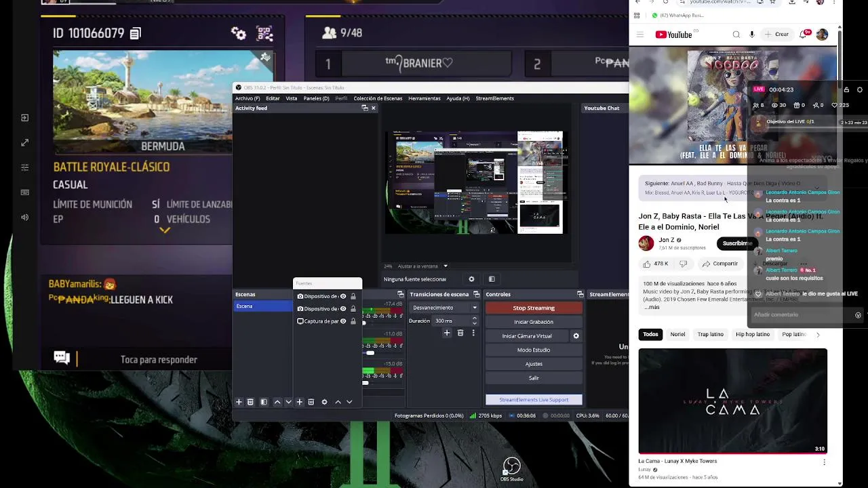Image resolution: width=868 pixels, height=488 pixels.
Task: Add a new source in Fuentes panel
Action: coord(299,402)
